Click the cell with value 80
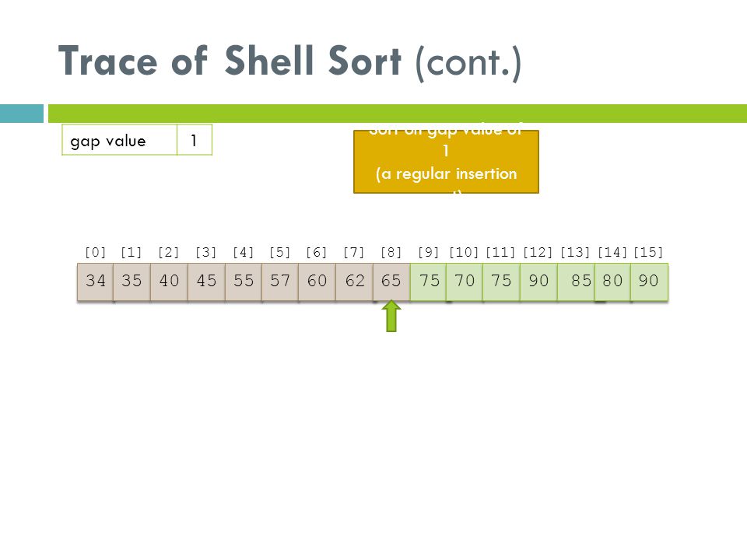 point(612,282)
